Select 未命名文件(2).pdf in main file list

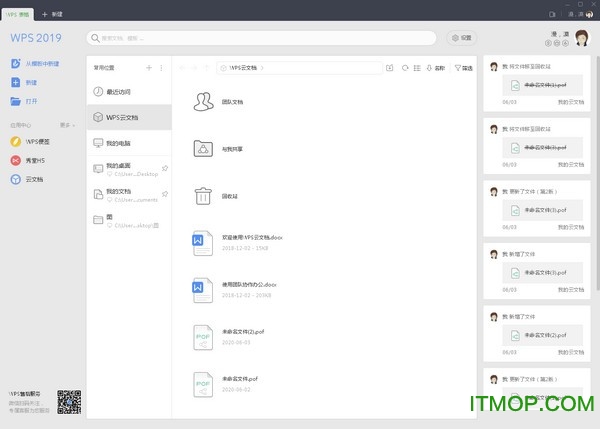pos(228,337)
